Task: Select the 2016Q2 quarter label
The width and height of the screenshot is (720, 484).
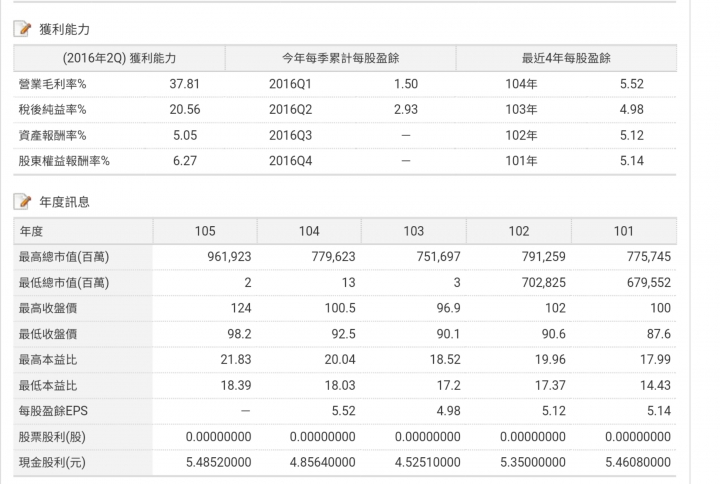Action: point(290,110)
